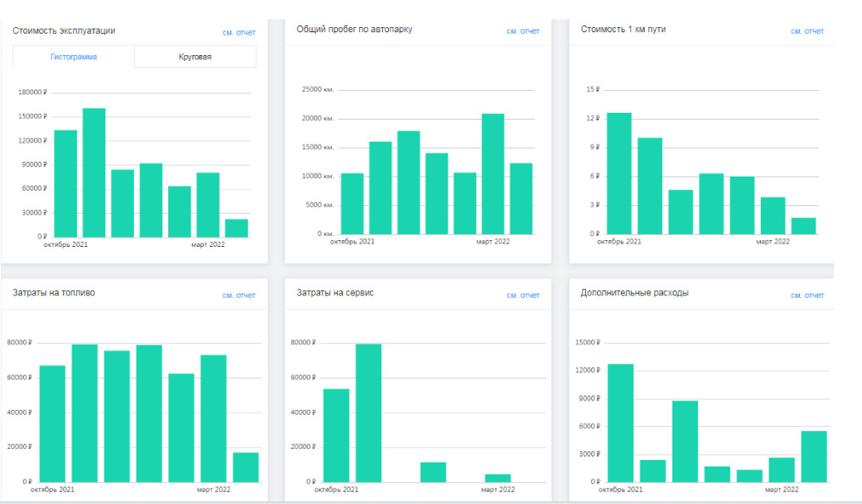This screenshot has width=862, height=504.
Task: Select last bar in Стоимость 1 км пути chart
Action: tap(803, 226)
